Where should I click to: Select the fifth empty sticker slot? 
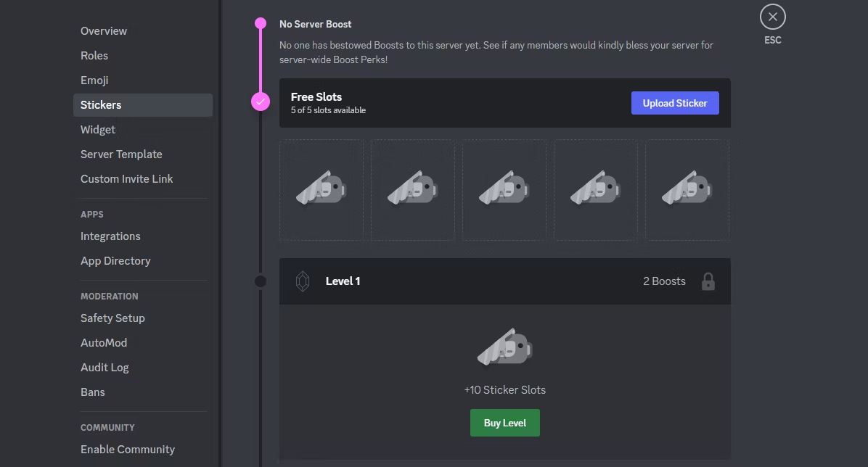687,190
